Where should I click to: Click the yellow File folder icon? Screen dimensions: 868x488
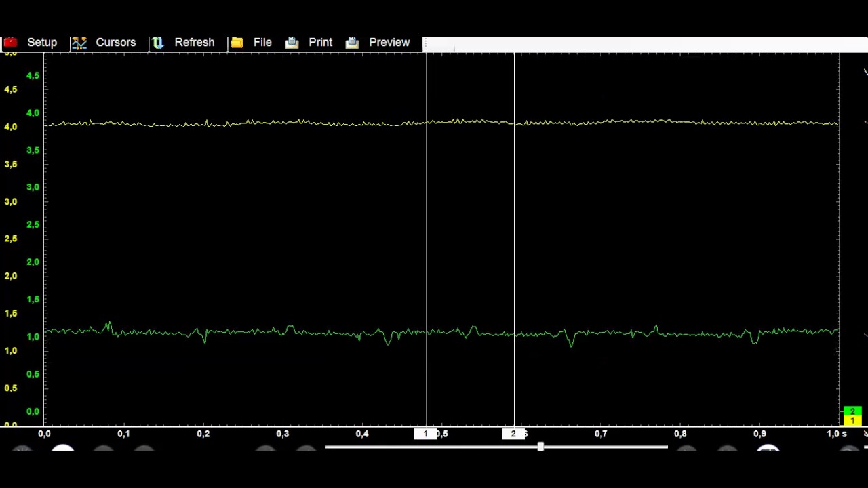click(x=237, y=43)
